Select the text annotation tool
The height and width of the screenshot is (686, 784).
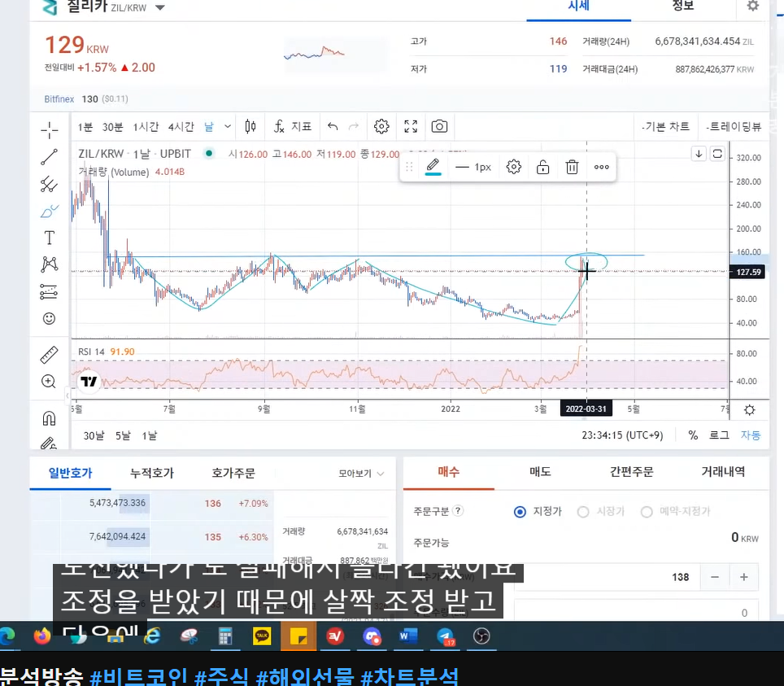49,238
